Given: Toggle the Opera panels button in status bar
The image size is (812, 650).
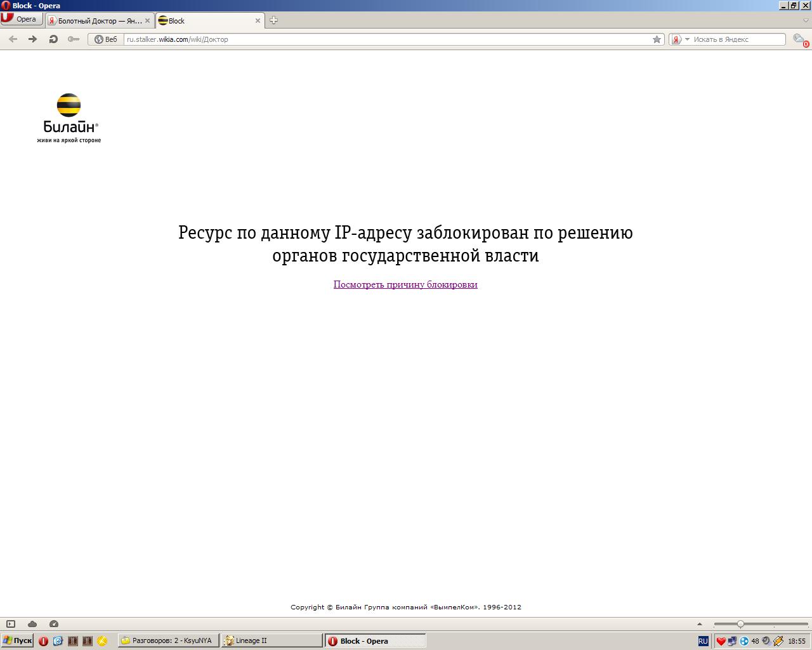Looking at the screenshot, I should tap(11, 624).
